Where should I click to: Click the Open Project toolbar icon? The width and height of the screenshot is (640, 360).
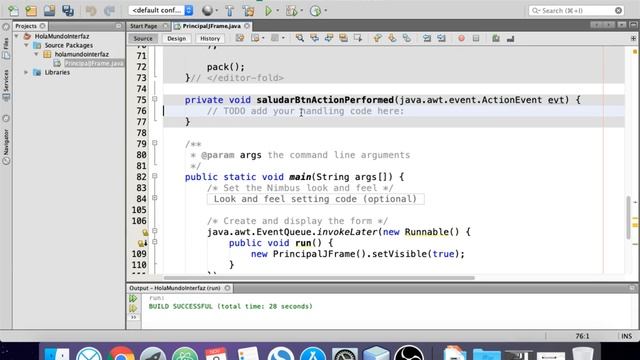[x=49, y=11]
